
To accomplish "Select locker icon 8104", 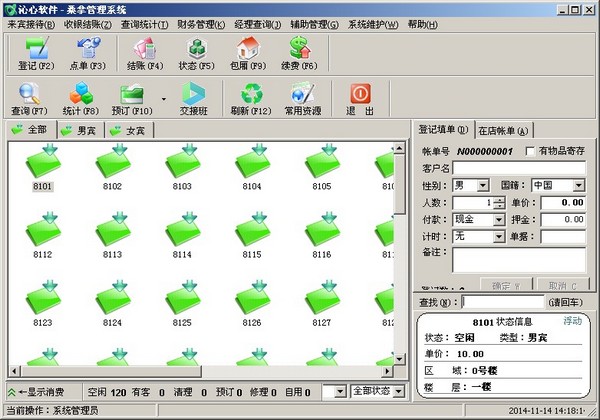I will (x=252, y=167).
